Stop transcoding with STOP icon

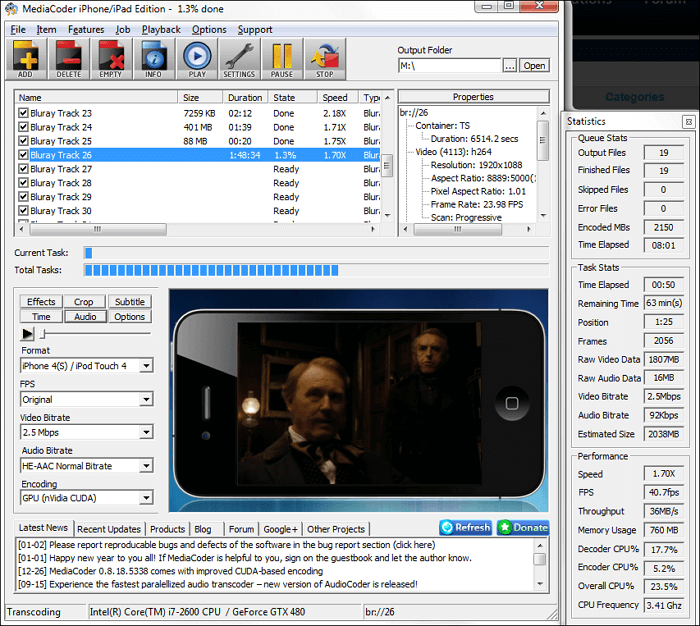[x=324, y=60]
